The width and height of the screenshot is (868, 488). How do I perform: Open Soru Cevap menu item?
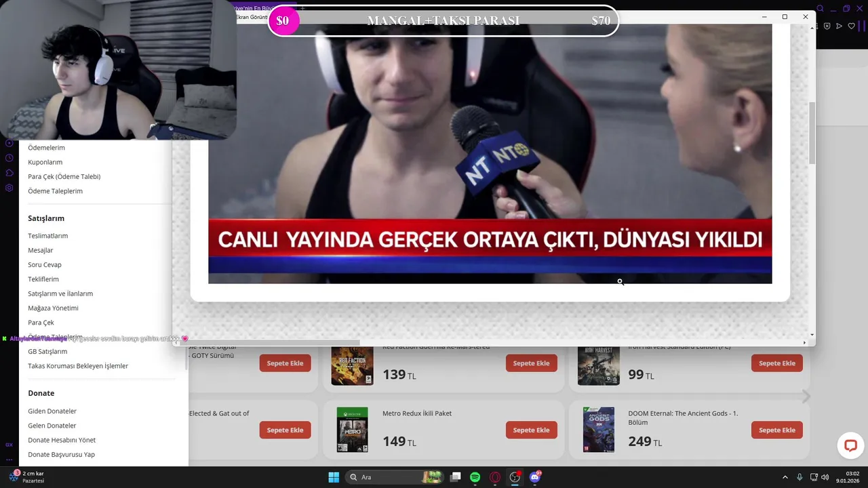click(x=45, y=264)
